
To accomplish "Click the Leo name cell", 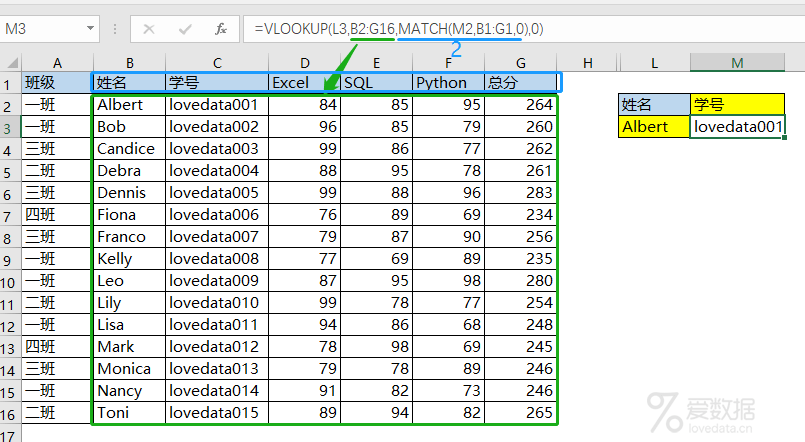I will [129, 281].
